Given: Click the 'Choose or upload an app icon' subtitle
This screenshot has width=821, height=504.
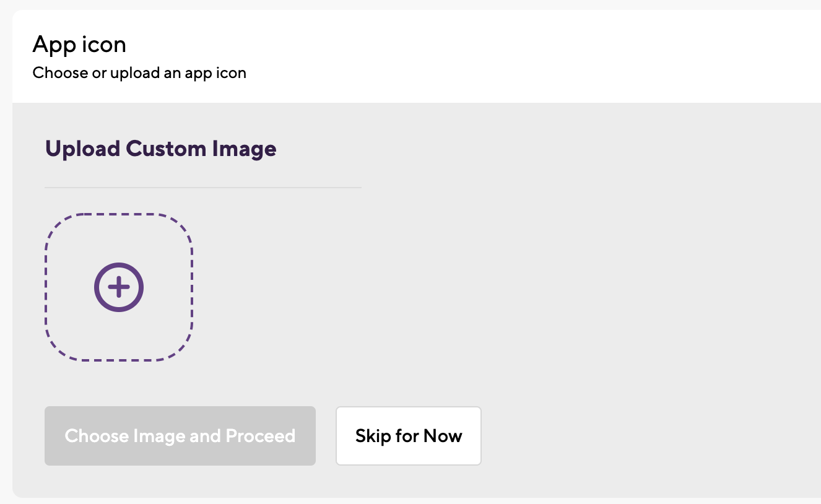Looking at the screenshot, I should pyautogui.click(x=139, y=73).
